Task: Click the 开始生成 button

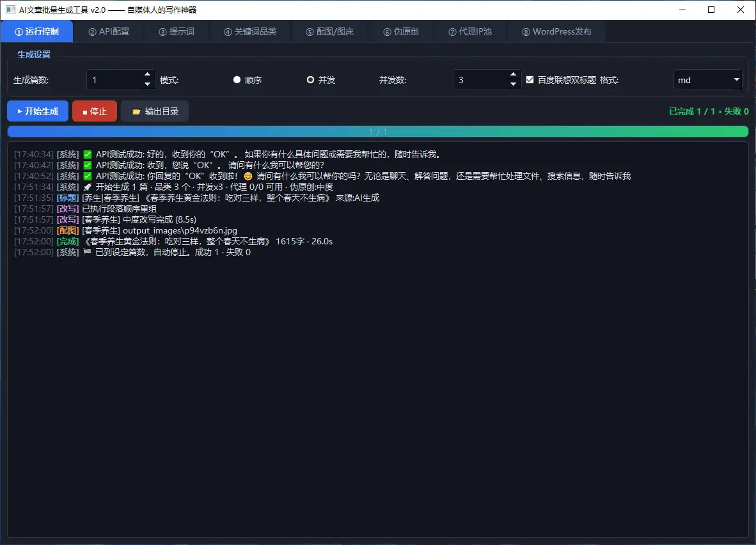Action: pos(38,111)
